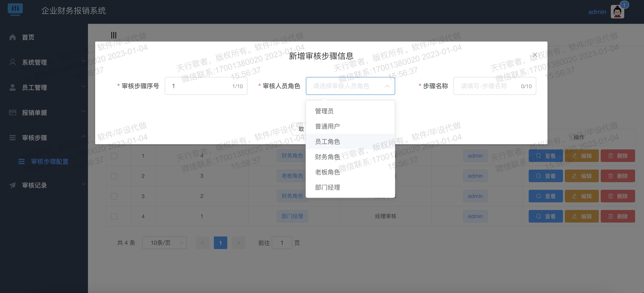The height and width of the screenshot is (293, 644).
Task: Check the checkbox for row 1
Action: pyautogui.click(x=114, y=156)
